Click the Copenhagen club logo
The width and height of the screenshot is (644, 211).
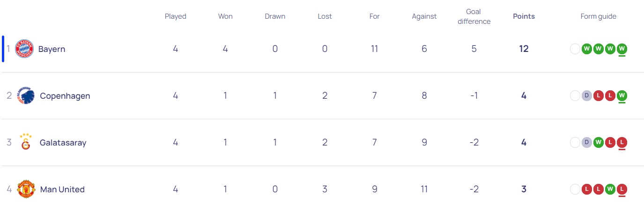coord(26,96)
